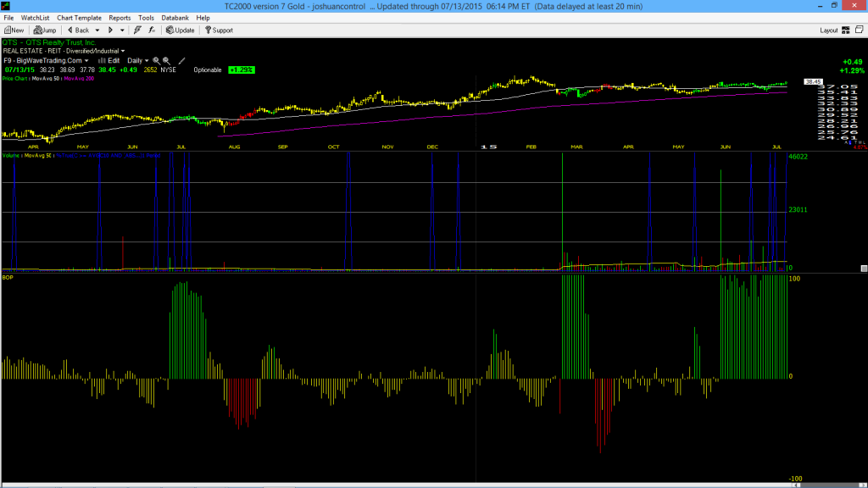Click the green +1.29% change badge
This screenshot has height=488, width=868.
242,69
